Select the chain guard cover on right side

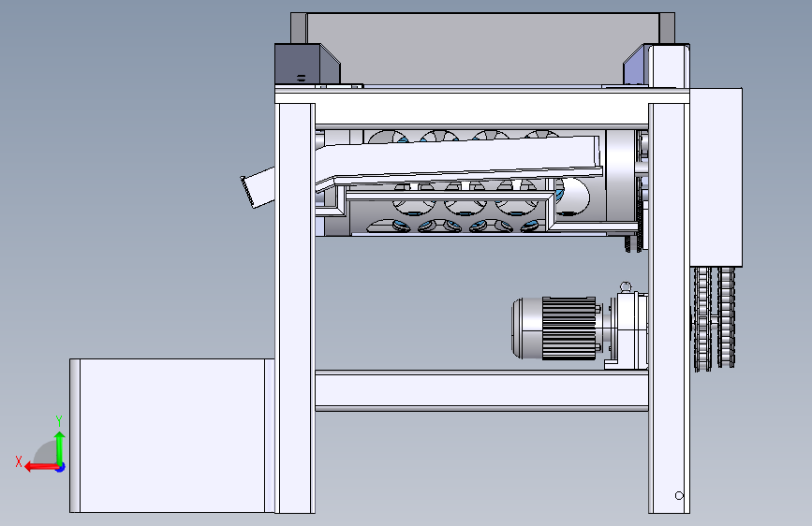716,177
